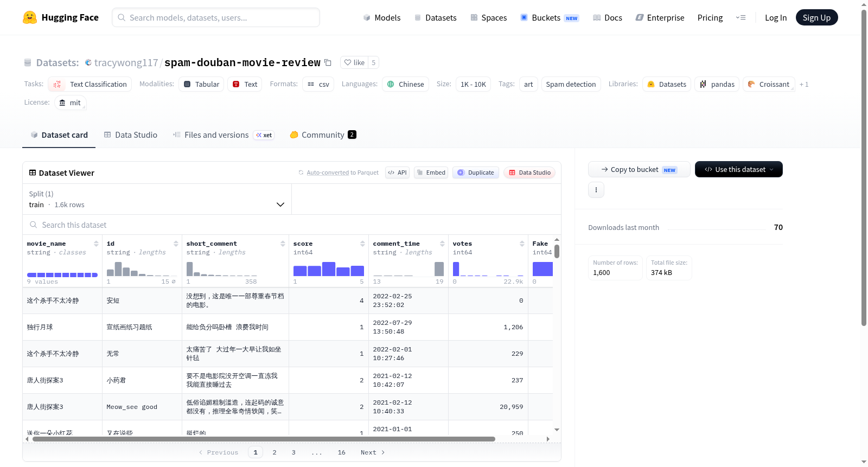Viewport: 868px width, 467px height.
Task: Open Datasets in top navigation
Action: pyautogui.click(x=435, y=17)
